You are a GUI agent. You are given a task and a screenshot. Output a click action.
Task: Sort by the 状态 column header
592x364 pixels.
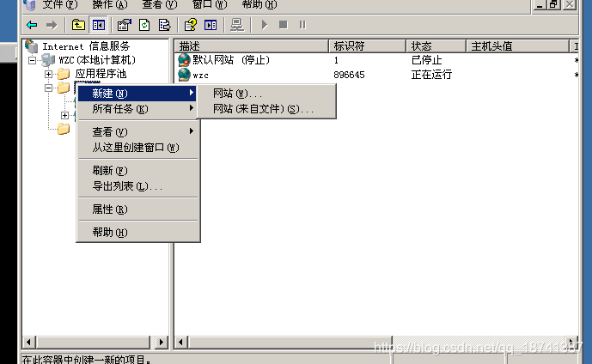436,46
